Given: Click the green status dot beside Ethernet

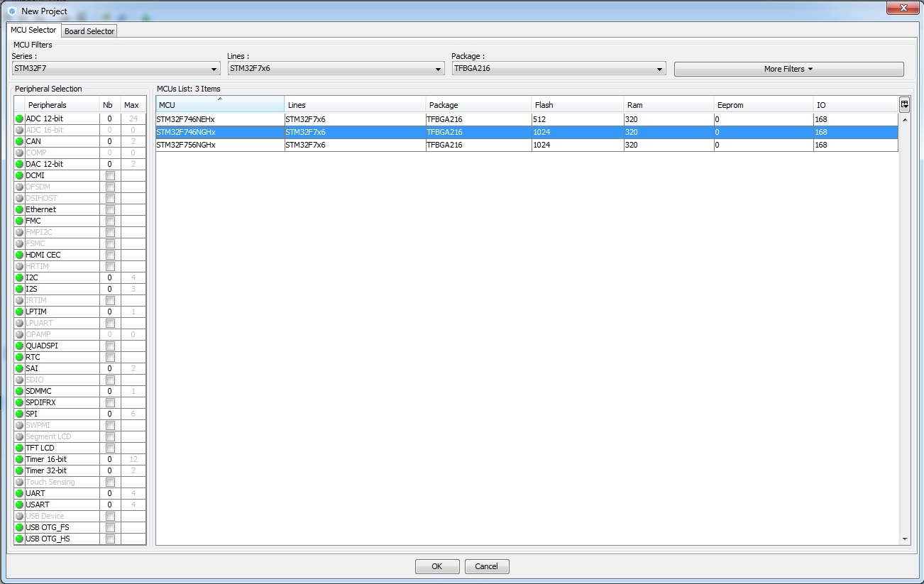Looking at the screenshot, I should click(20, 209).
